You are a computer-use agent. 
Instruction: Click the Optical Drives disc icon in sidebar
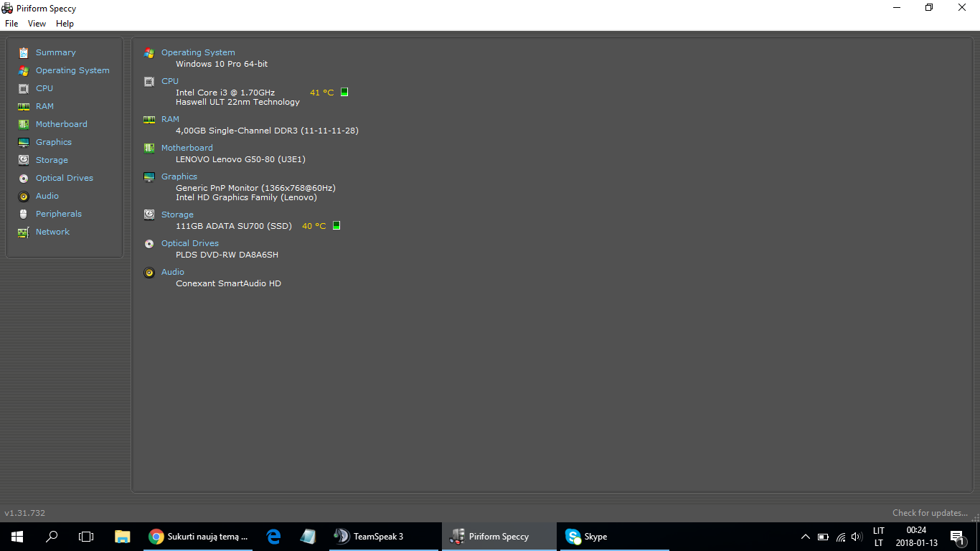(24, 178)
